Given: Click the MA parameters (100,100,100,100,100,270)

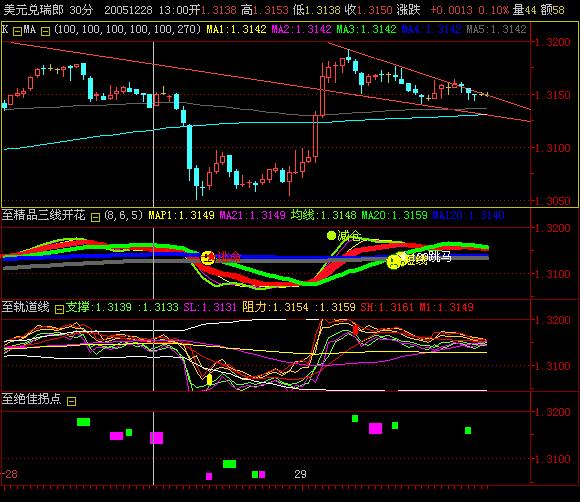Looking at the screenshot, I should pyautogui.click(x=128, y=29).
